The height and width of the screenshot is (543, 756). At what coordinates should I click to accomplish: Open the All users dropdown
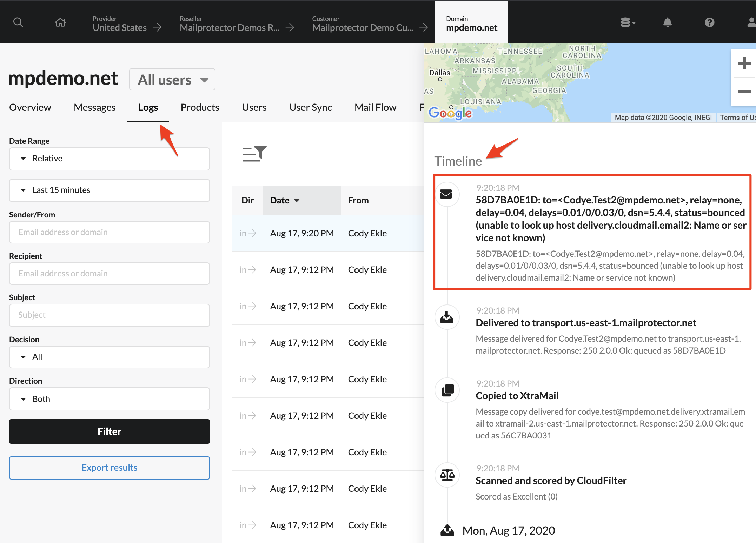click(x=172, y=80)
